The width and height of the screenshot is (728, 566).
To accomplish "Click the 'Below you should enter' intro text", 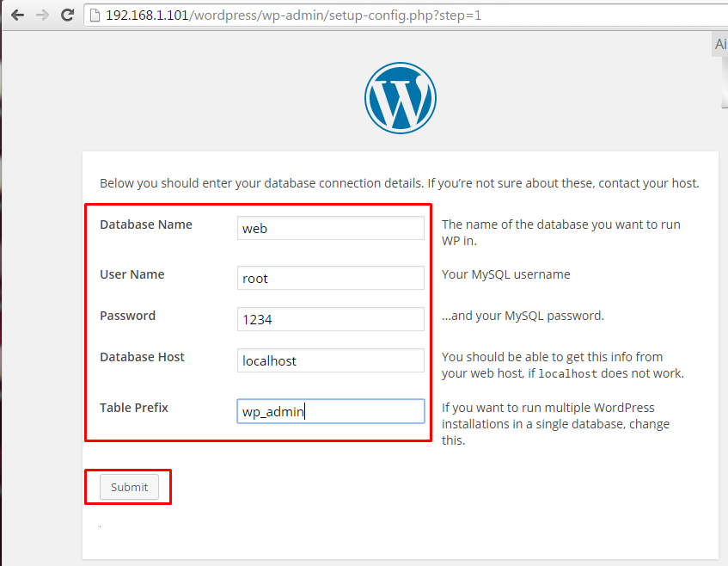I will coord(400,183).
